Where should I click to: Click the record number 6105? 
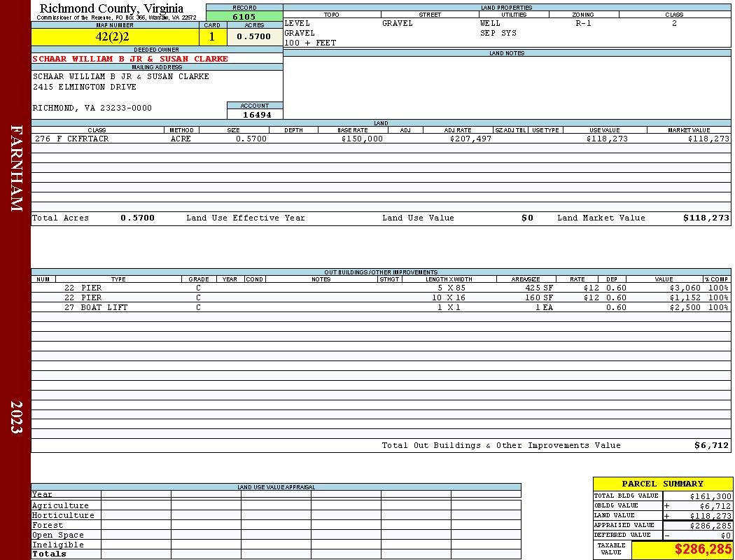coord(244,16)
